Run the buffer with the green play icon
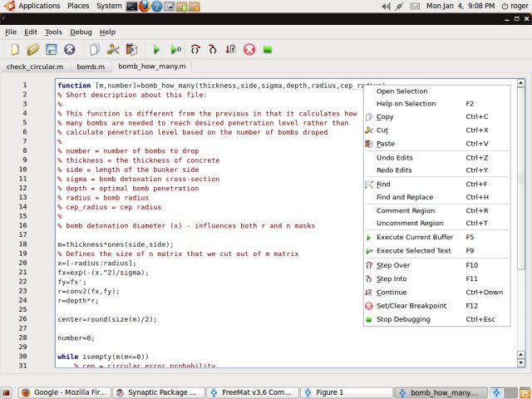This screenshot has height=399, width=532. pos(156,50)
